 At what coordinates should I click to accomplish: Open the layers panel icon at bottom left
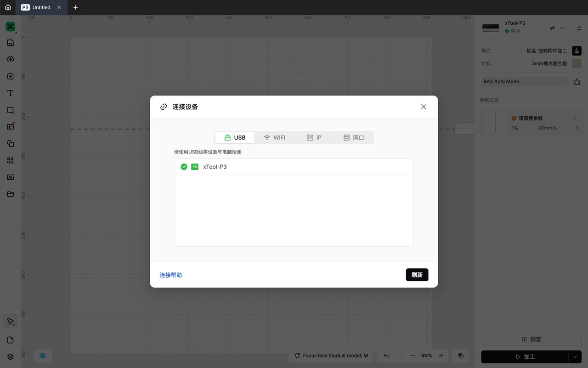pos(10,357)
